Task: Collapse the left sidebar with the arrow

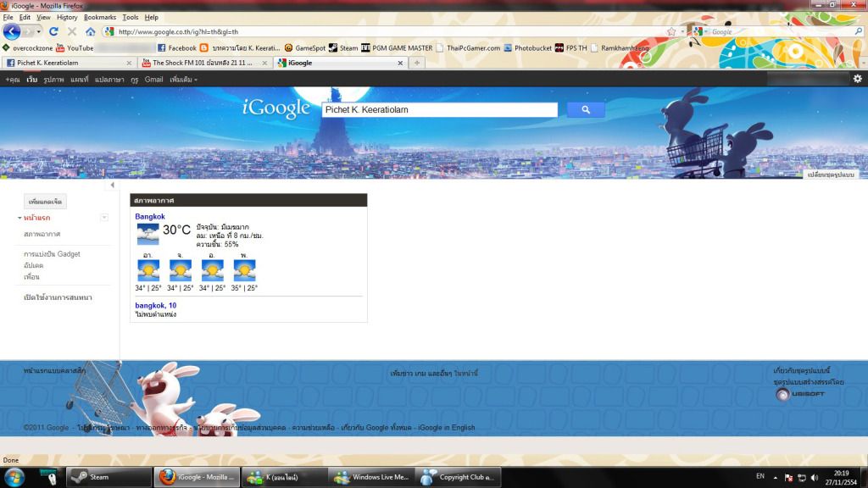Action: [113, 185]
